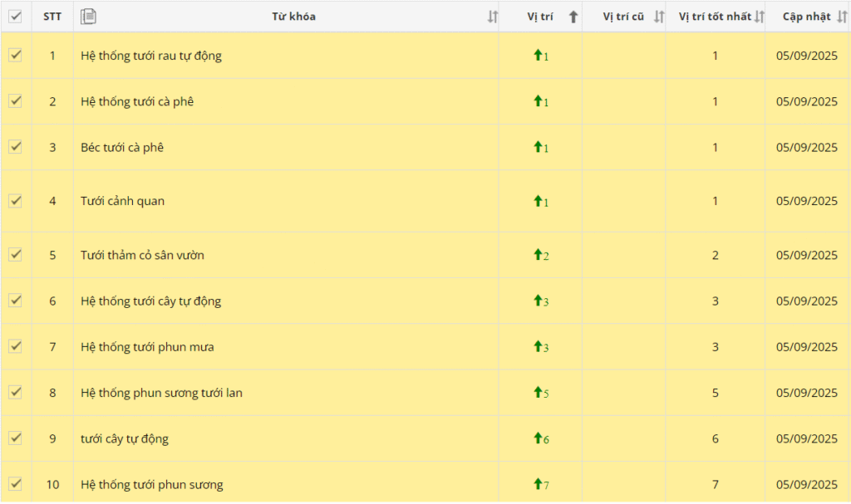Toggle checkbox for Hệ thống tưới phun sương
The image size is (851, 504).
[15, 483]
